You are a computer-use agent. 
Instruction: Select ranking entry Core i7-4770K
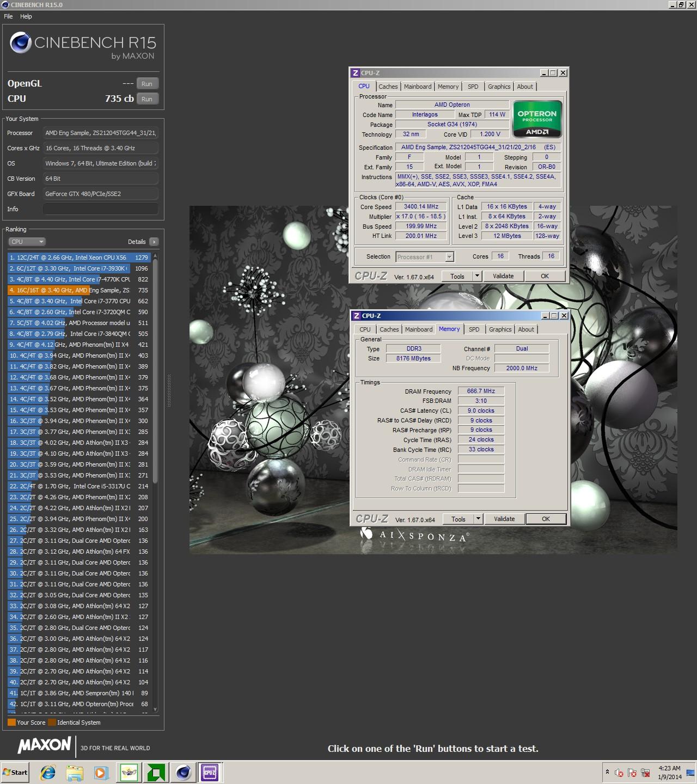[79, 279]
